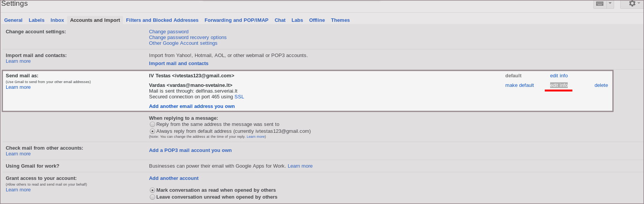Image resolution: width=644 pixels, height=204 pixels.
Task: Delete the Vardas send-as address
Action: [601, 85]
